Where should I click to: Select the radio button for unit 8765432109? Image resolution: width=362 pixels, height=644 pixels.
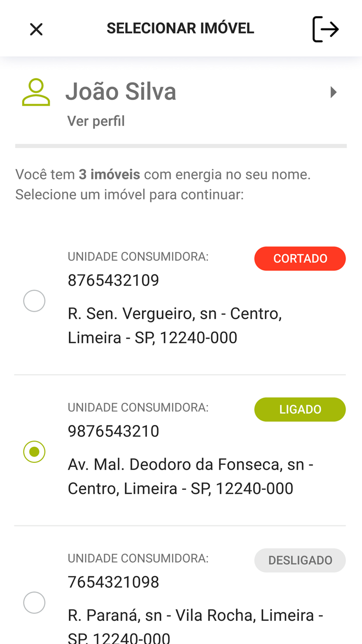point(34,300)
